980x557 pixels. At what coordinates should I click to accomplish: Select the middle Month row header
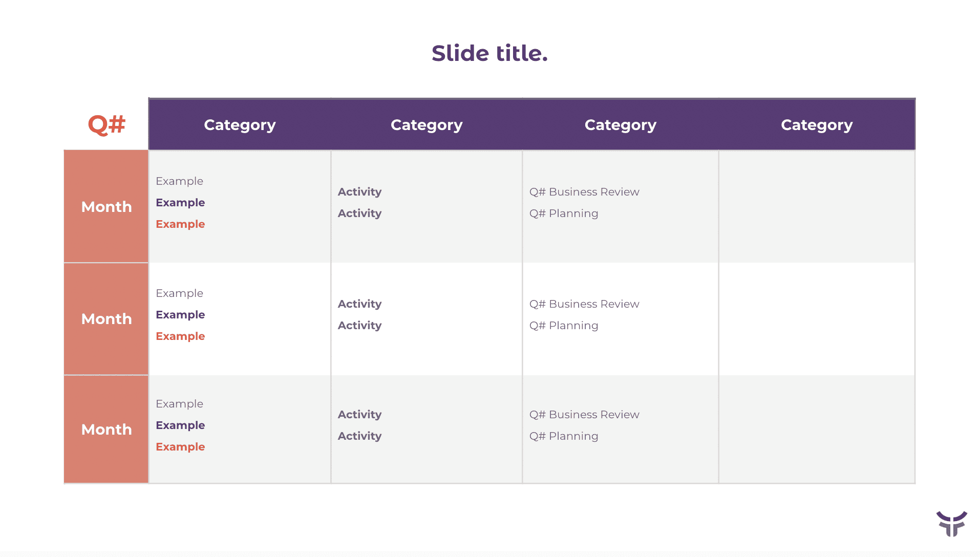[x=106, y=319]
